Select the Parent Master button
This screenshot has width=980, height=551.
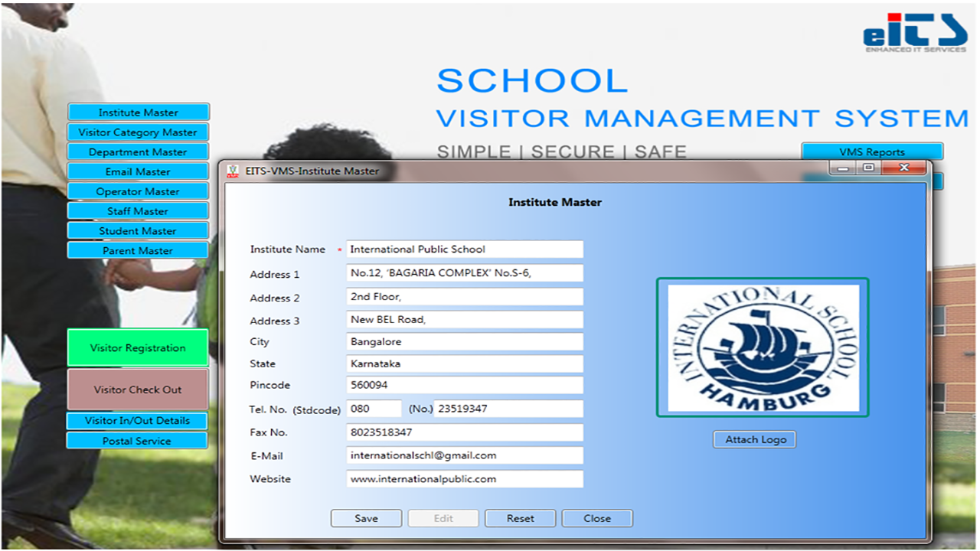[138, 250]
